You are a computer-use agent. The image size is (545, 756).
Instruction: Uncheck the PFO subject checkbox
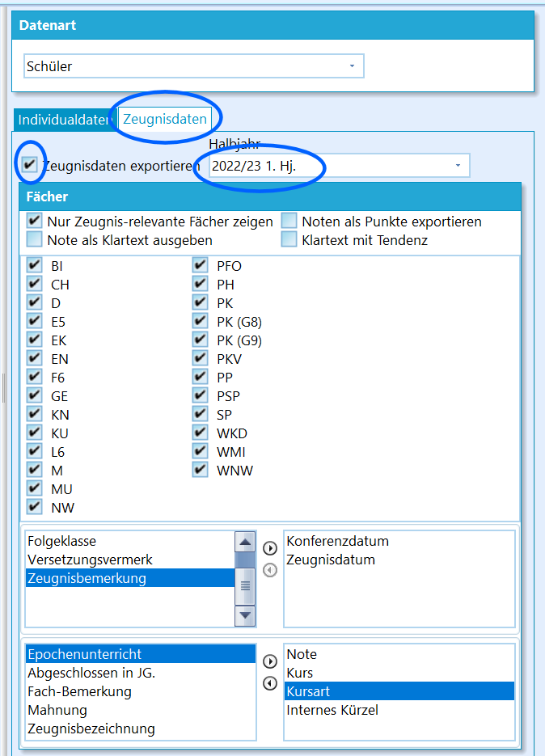[x=201, y=266]
